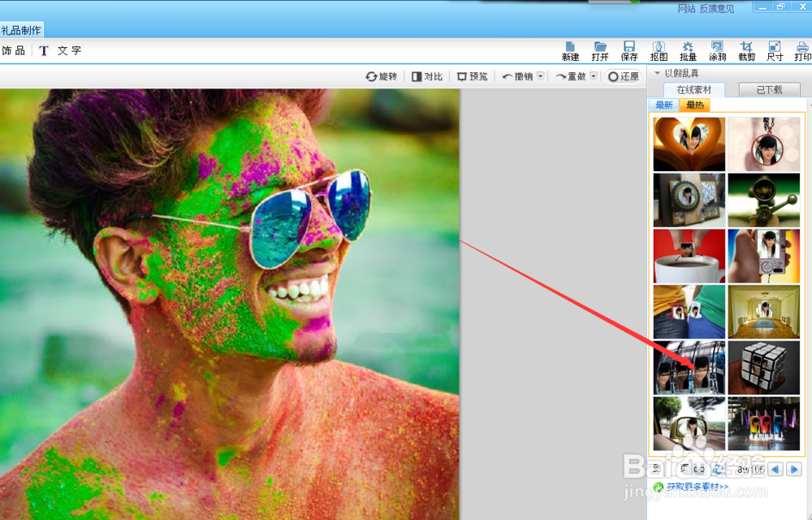Screen dimensions: 812x520
Task: Save the image using 保存 icon
Action: [629, 51]
